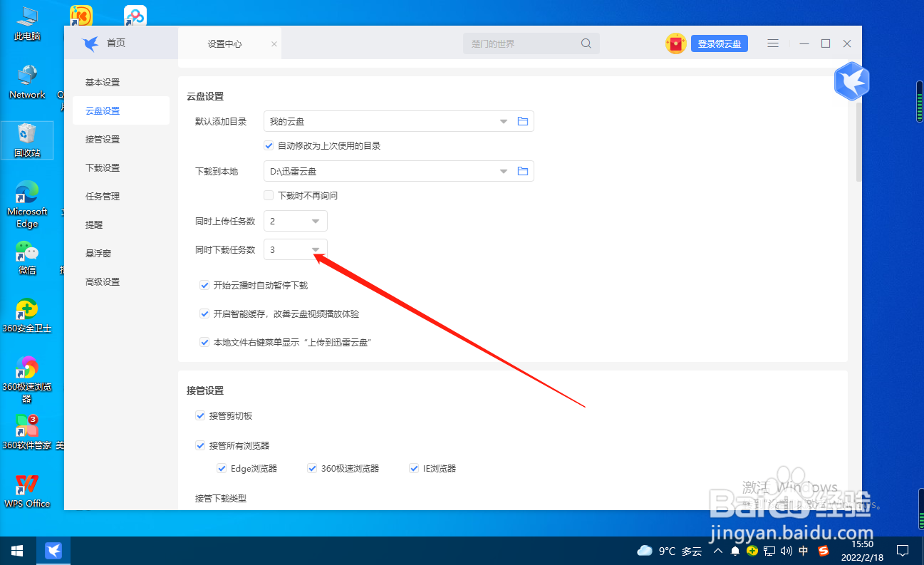Open the 同时上传任务数 dropdown
Image resolution: width=924 pixels, height=565 pixels.
pyautogui.click(x=316, y=221)
